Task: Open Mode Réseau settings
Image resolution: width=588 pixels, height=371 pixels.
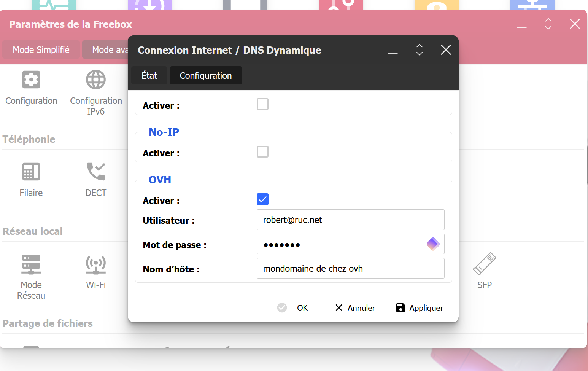Action: coord(31,264)
